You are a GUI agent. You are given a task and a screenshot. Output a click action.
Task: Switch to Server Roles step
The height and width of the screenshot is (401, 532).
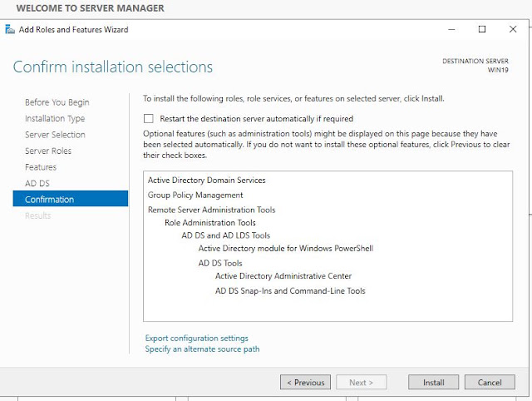coord(48,151)
